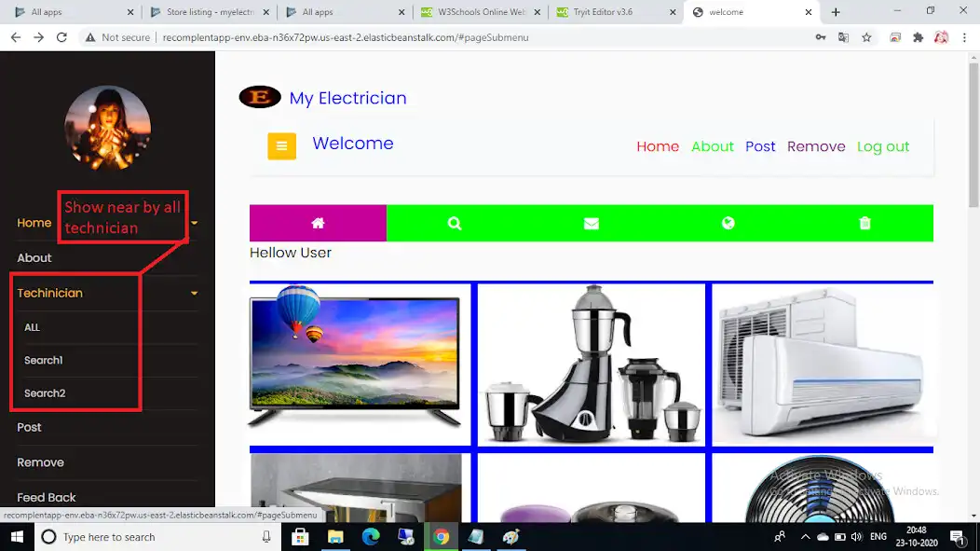Switch to Store listing browser tab
The image size is (980, 551).
pyautogui.click(x=210, y=12)
